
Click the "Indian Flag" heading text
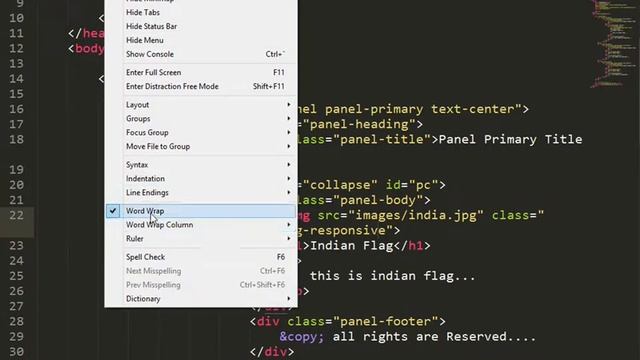pos(352,246)
